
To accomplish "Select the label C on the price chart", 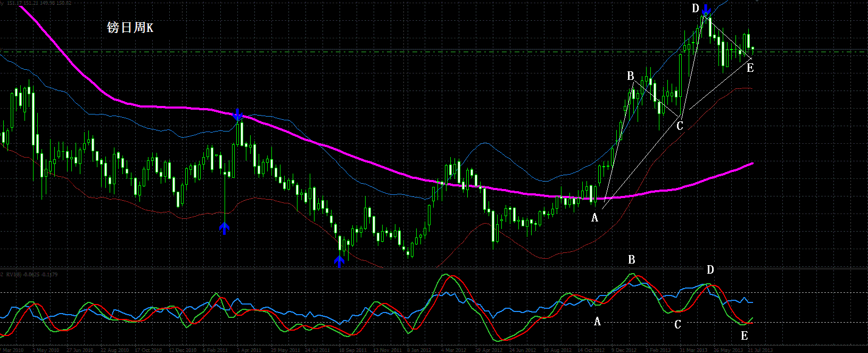I will [680, 126].
